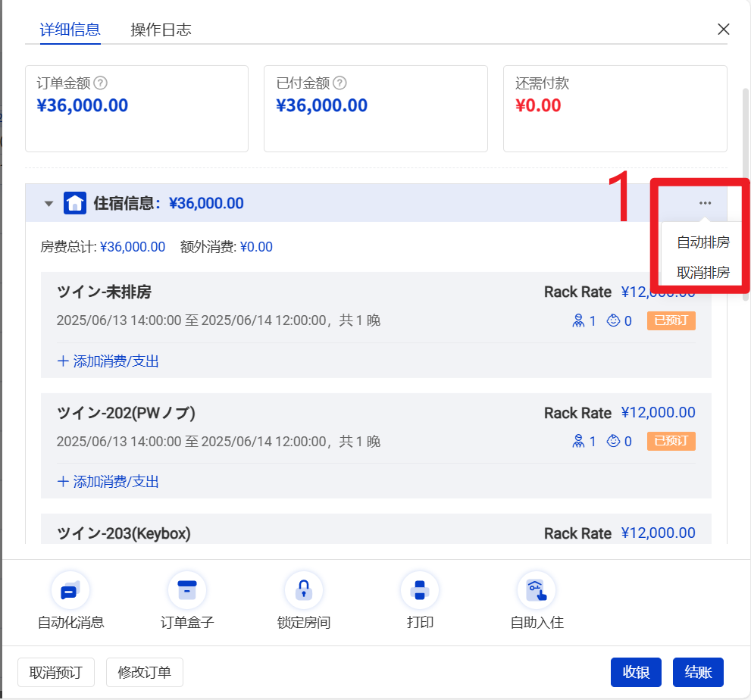751x700 pixels.
Task: Click the 修改订单 button
Action: (x=145, y=672)
